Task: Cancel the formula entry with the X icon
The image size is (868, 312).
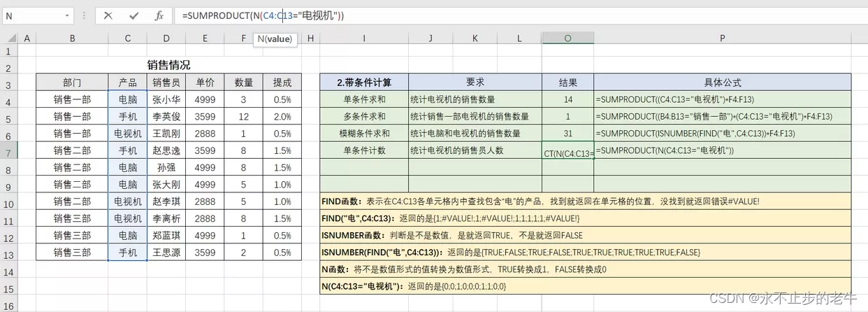Action: click(108, 15)
